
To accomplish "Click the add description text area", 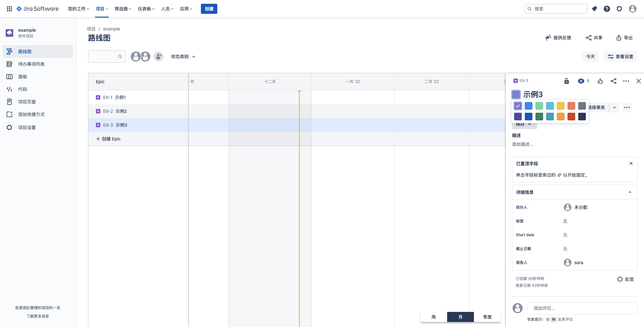I will [523, 144].
